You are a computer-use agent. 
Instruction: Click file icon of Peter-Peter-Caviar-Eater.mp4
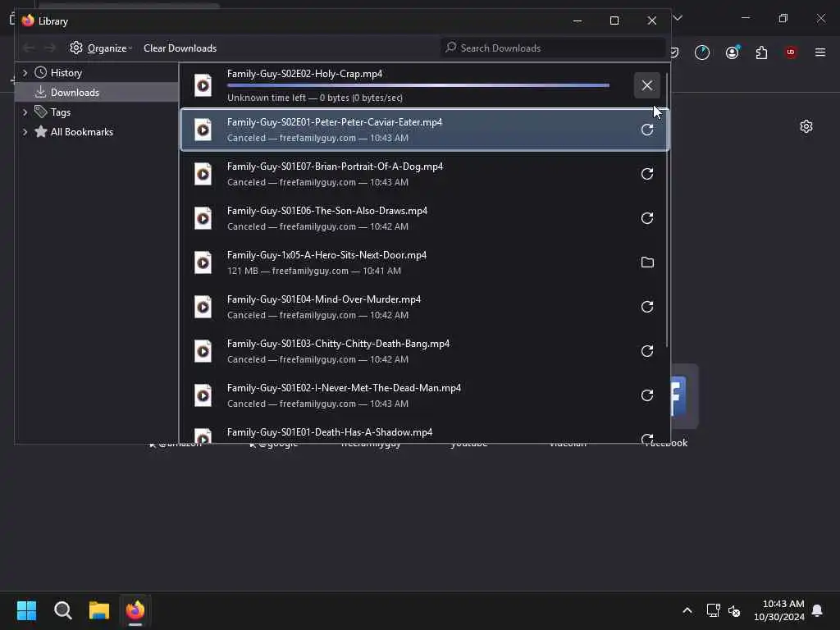point(203,130)
